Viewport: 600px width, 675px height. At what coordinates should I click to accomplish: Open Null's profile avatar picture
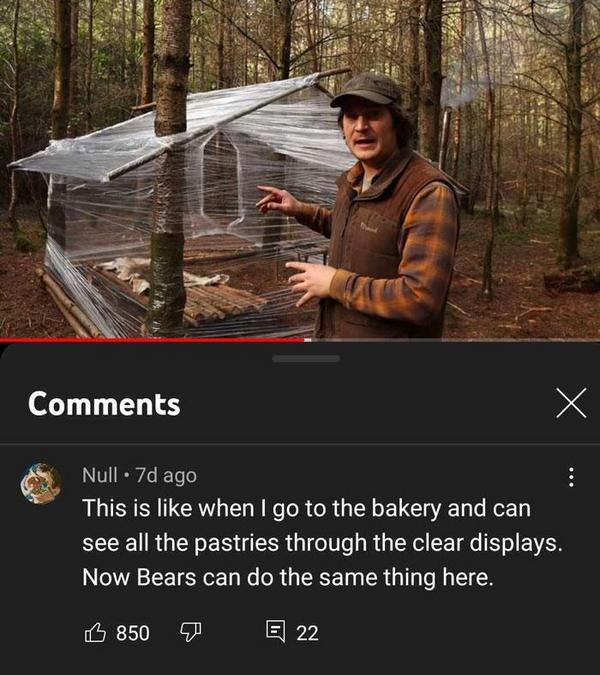pyautogui.click(x=41, y=483)
